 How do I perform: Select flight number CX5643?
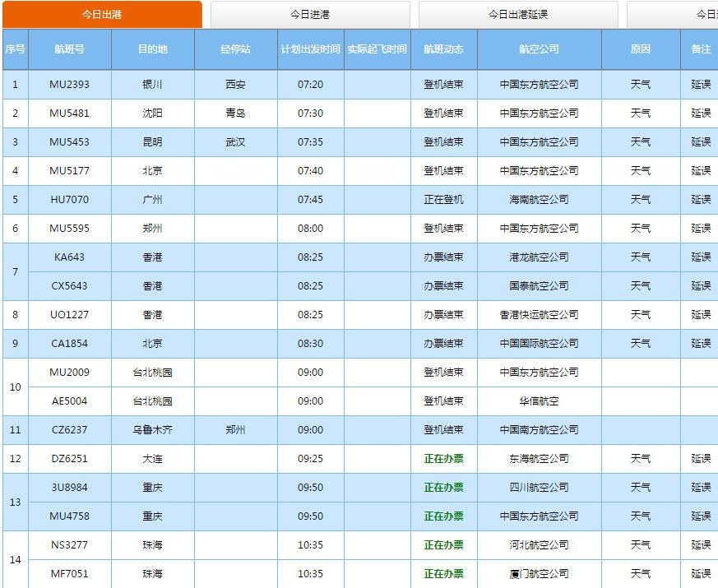click(x=70, y=286)
